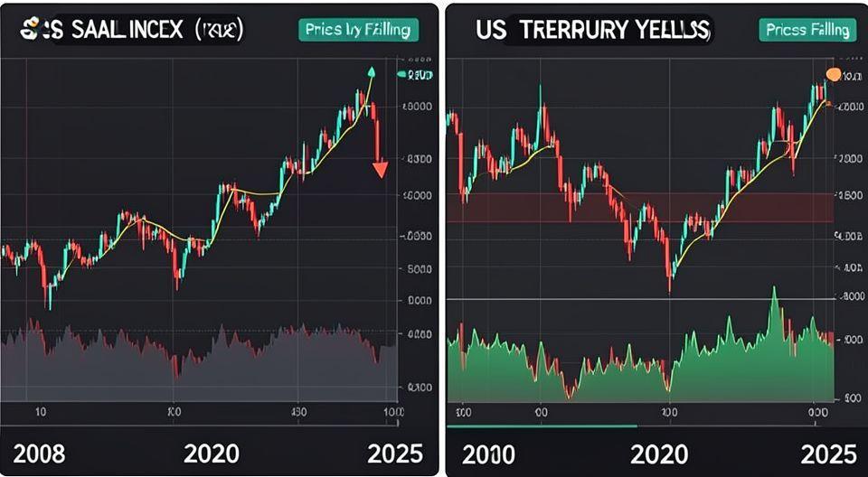Select the 2008 year label on the left chart
This screenshot has height=477, width=868.
(39, 451)
